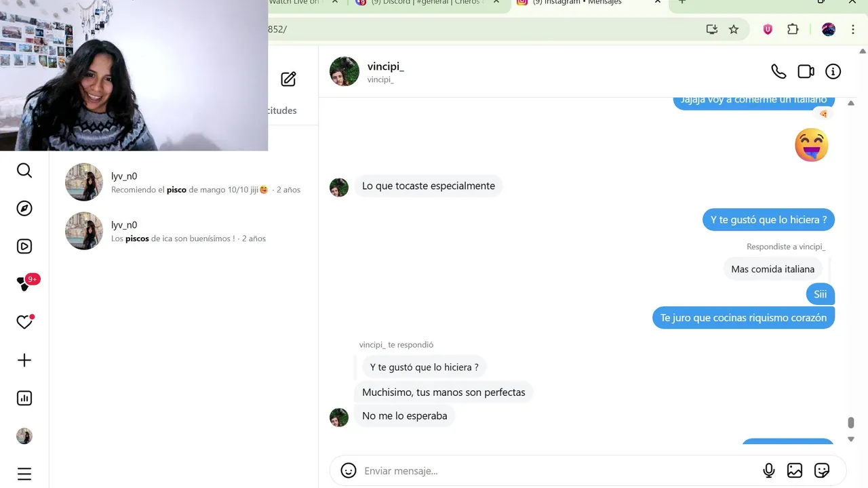
Task: Open the Explore compass icon
Action: 24,209
